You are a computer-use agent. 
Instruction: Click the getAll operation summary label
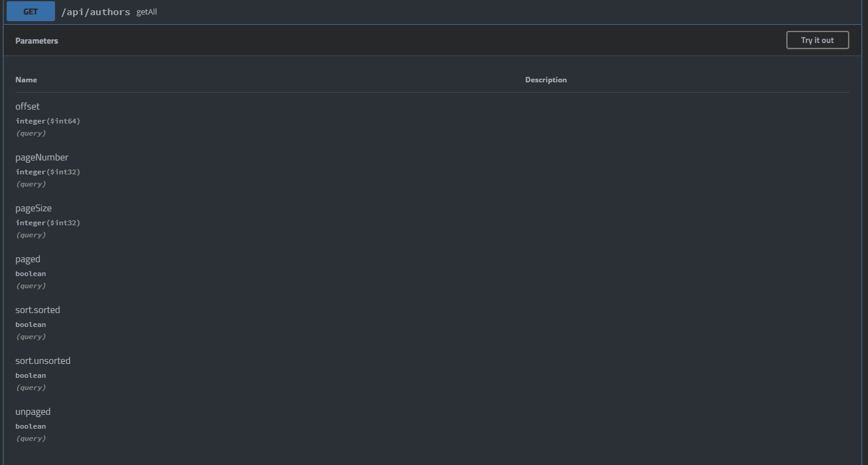146,11
